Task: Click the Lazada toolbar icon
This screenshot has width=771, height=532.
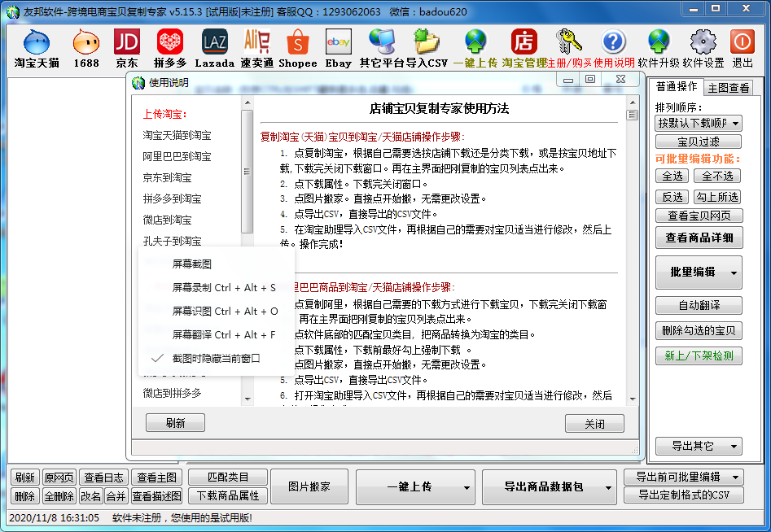Action: point(214,48)
